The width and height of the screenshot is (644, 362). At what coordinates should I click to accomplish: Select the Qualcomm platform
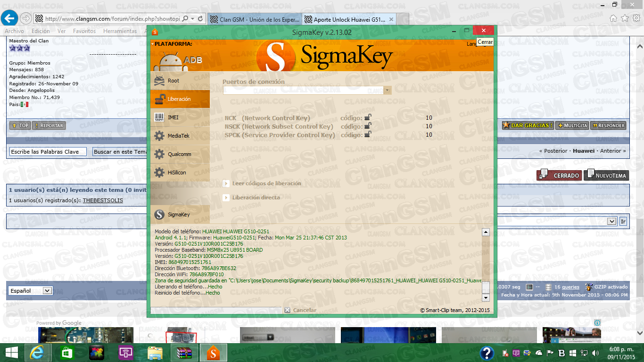(180, 154)
